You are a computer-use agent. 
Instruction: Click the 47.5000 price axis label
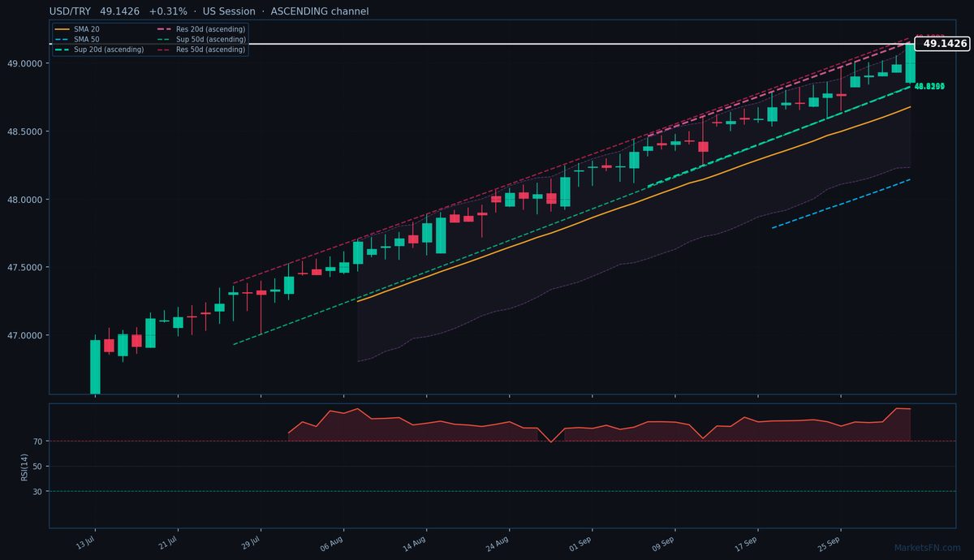tap(26, 268)
